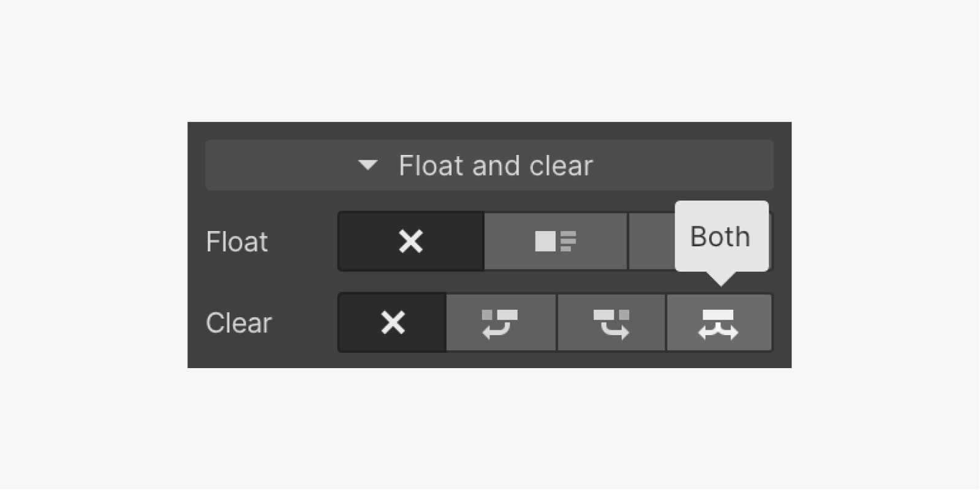The width and height of the screenshot is (980, 490).
Task: Choose the Clear right icon
Action: (x=611, y=323)
